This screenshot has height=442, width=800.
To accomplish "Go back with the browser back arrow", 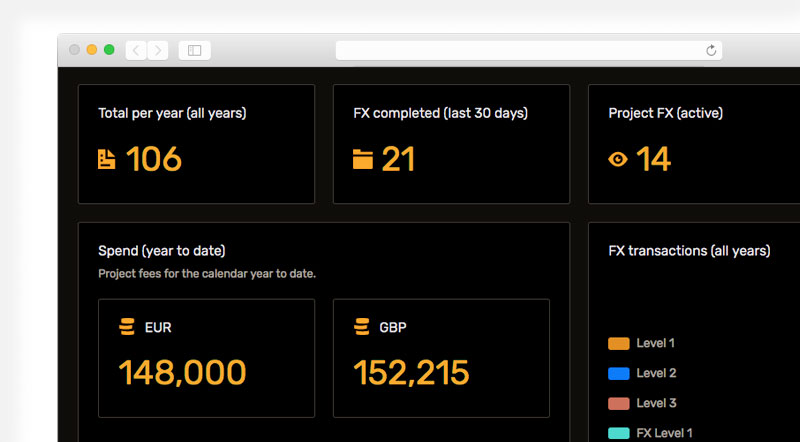I will tap(136, 51).
